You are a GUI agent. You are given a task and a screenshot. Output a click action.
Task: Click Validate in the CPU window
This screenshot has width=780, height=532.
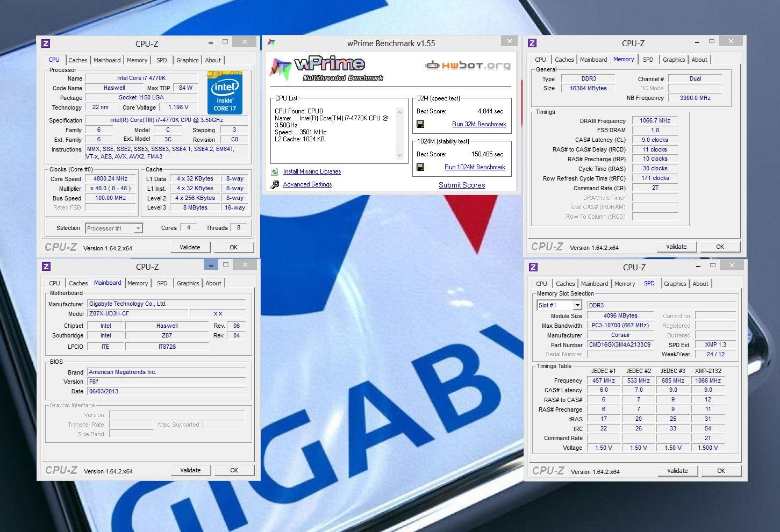point(190,247)
